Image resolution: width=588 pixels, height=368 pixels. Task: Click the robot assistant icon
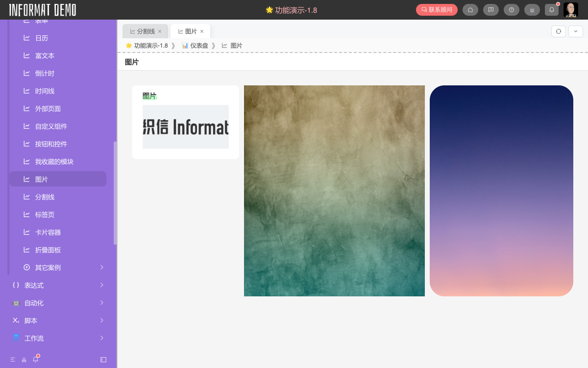tap(532, 10)
